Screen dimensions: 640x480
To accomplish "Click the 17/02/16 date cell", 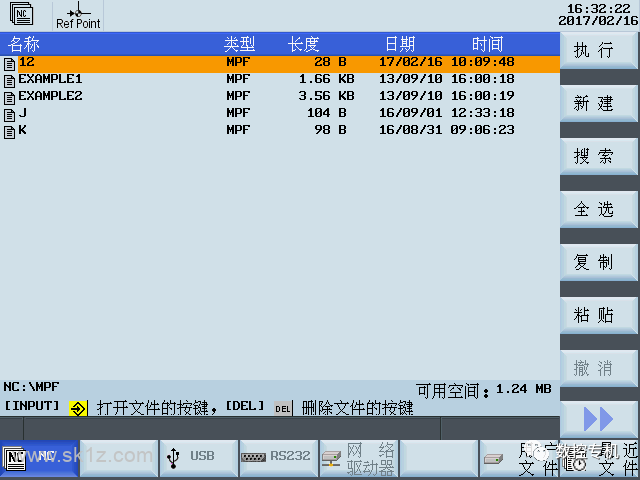I will point(411,62).
